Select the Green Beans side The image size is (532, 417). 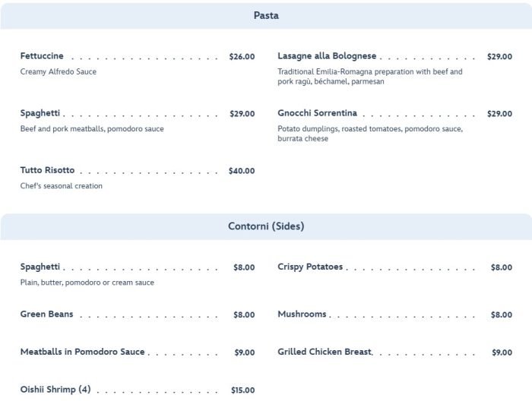pyautogui.click(x=46, y=314)
